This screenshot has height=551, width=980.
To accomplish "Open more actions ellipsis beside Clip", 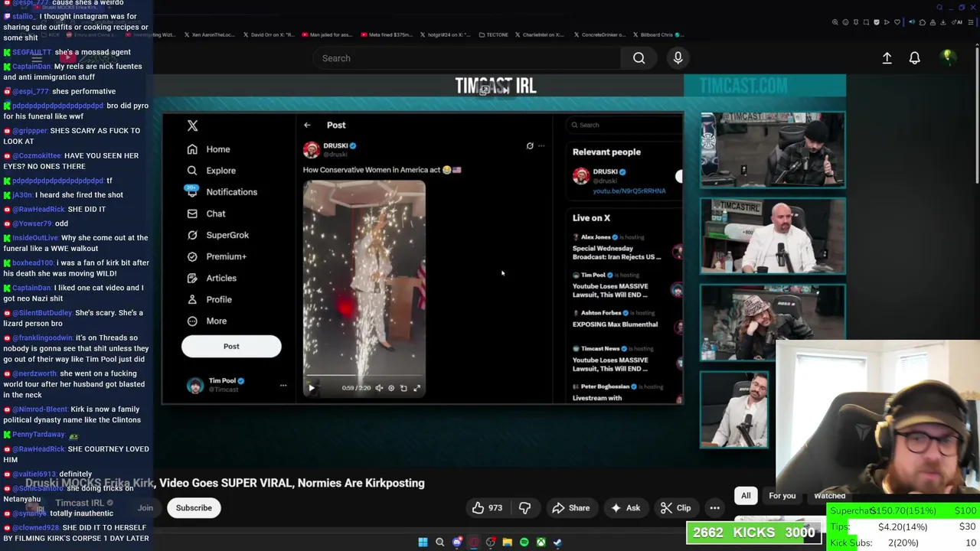I will [x=714, y=508].
